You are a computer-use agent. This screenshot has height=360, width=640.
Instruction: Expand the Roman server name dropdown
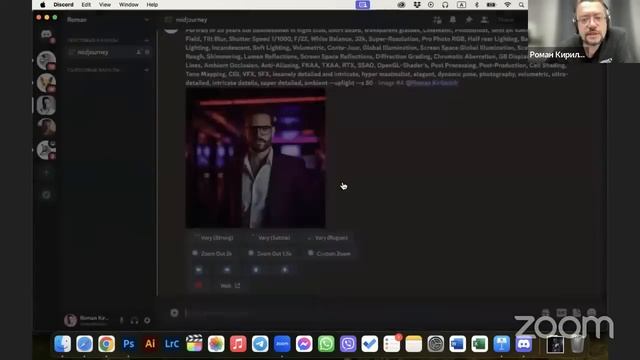147,20
